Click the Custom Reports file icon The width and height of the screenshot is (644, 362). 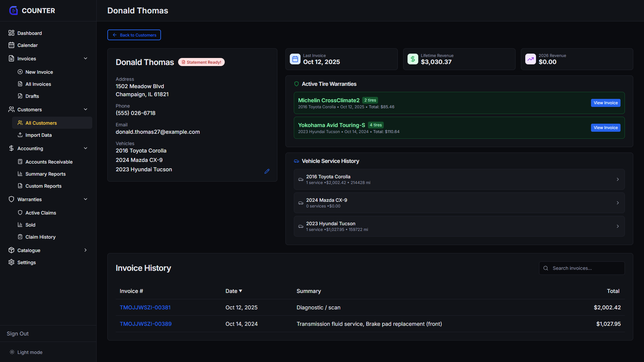[x=20, y=186]
